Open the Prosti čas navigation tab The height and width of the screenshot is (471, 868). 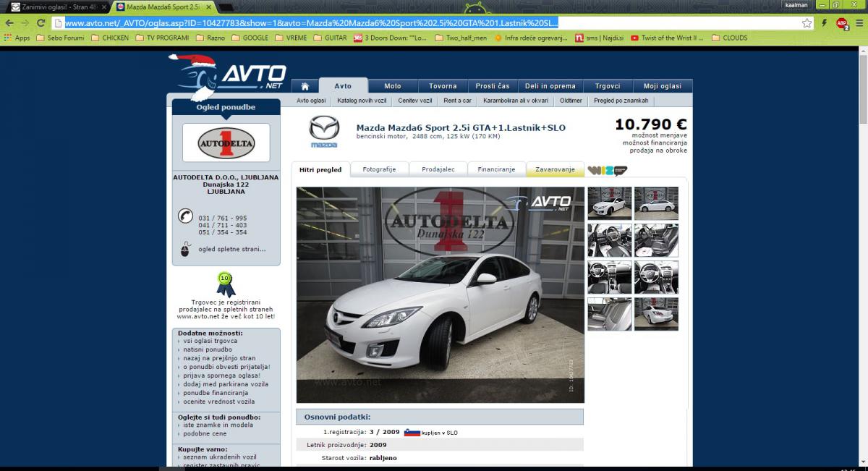(493, 86)
